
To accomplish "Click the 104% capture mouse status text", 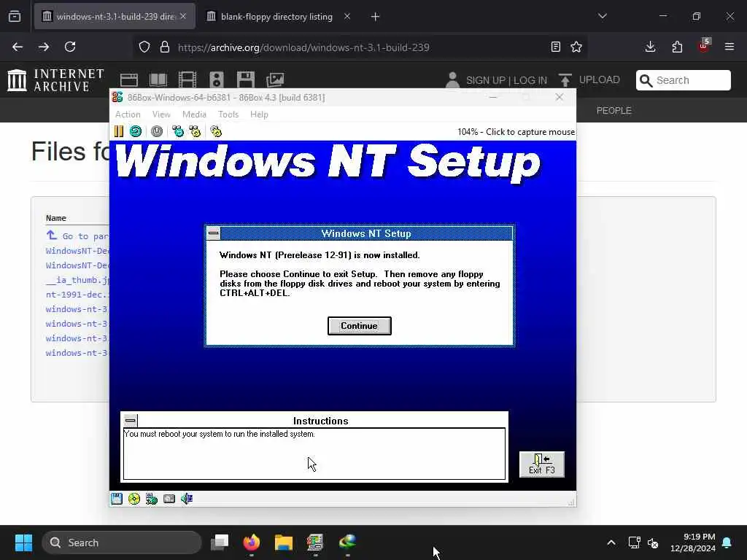I will tap(516, 132).
